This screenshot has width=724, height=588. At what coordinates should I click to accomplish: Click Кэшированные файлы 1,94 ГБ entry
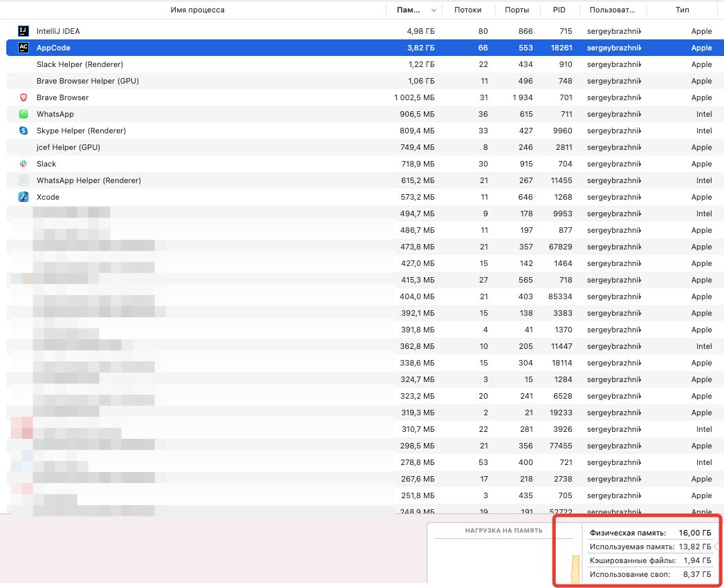pyautogui.click(x=650, y=560)
